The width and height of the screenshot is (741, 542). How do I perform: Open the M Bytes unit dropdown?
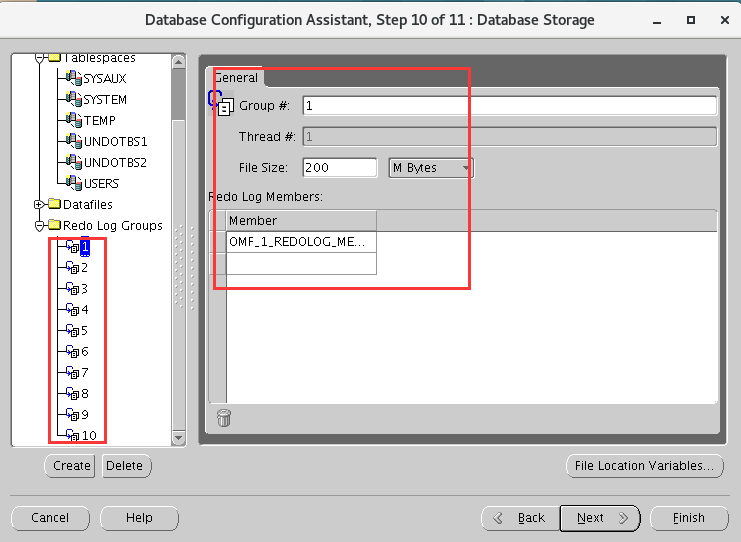[x=431, y=168]
